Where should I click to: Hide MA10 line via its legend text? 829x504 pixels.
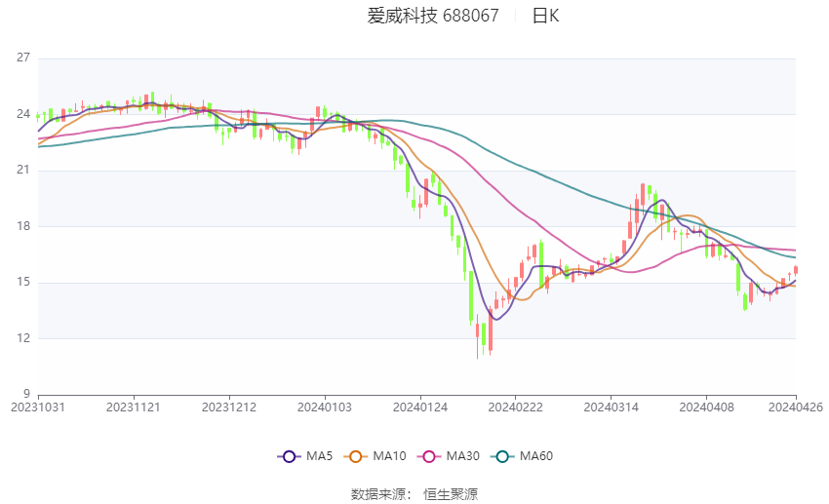[x=390, y=456]
